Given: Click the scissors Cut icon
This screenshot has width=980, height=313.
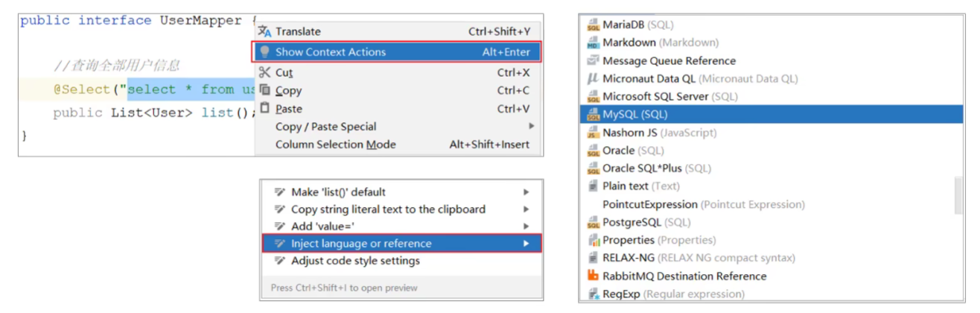Looking at the screenshot, I should pyautogui.click(x=264, y=72).
